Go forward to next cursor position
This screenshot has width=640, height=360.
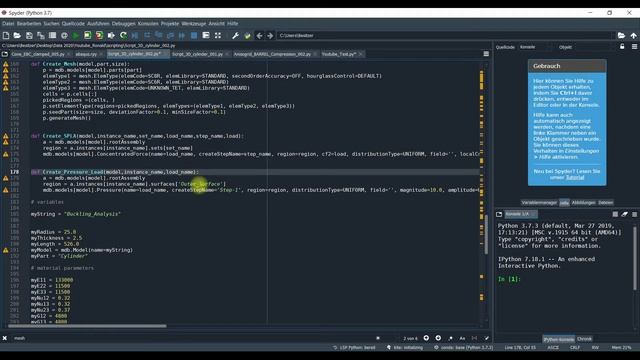(x=270, y=36)
